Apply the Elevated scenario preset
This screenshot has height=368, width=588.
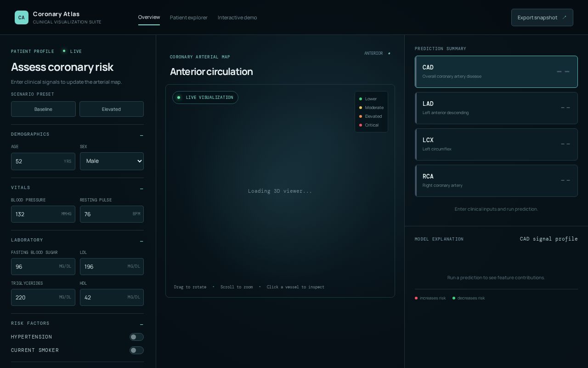(111, 109)
